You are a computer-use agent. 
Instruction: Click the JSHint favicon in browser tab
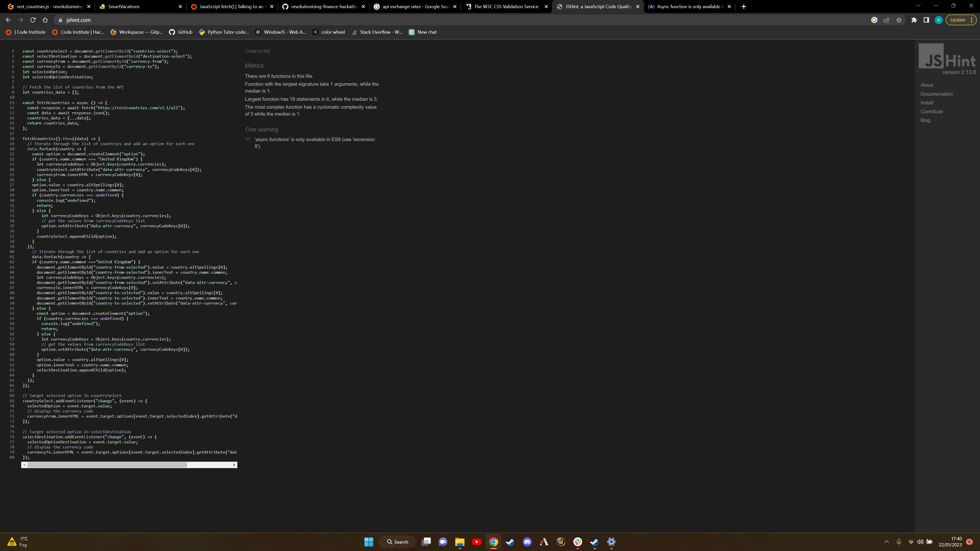pos(560,6)
